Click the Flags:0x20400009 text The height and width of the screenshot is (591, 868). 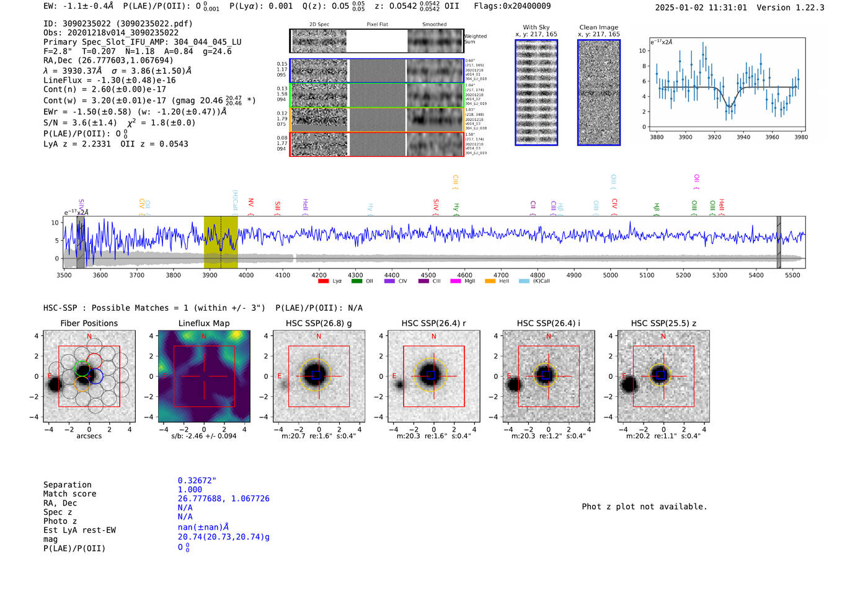coord(512,6)
